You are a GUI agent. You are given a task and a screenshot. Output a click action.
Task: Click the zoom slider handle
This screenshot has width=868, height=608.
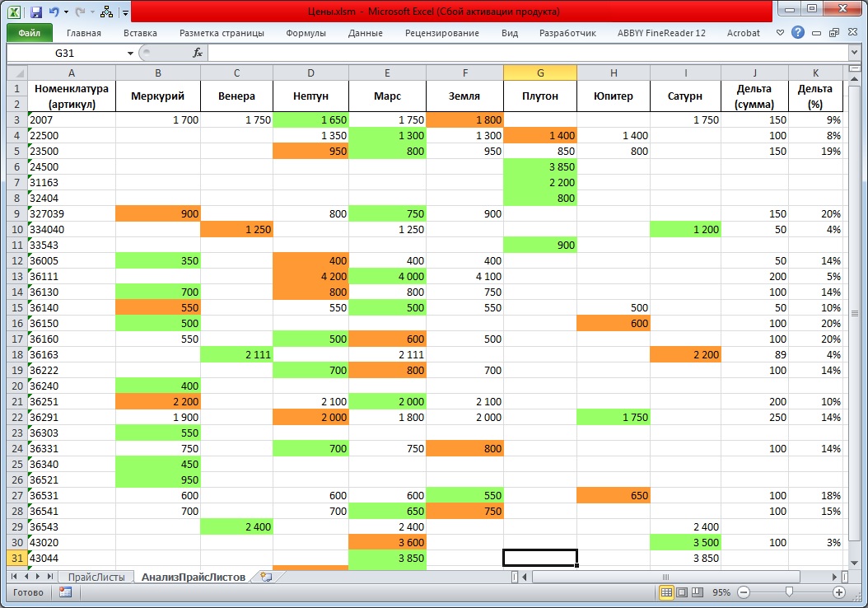789,592
